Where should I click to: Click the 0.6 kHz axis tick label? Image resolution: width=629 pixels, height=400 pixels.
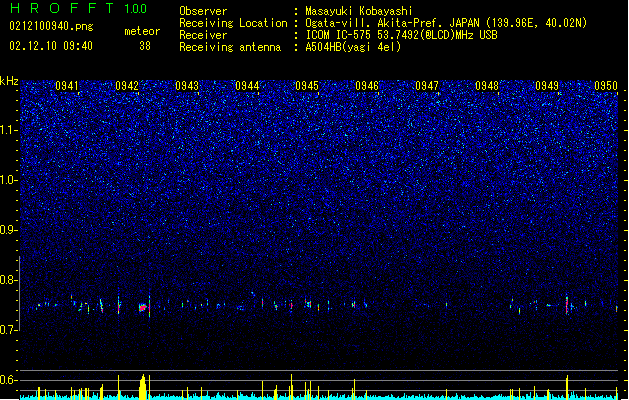8,380
